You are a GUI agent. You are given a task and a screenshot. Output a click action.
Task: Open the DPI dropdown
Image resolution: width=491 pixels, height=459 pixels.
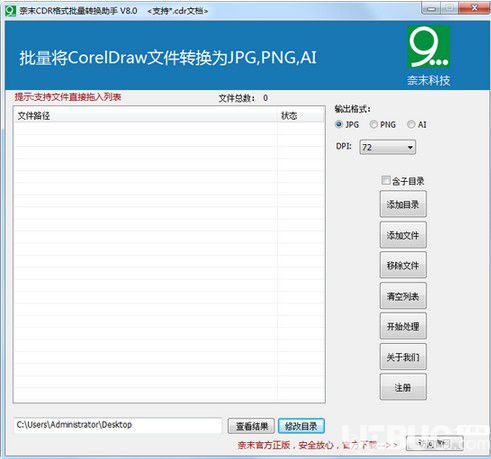click(387, 147)
